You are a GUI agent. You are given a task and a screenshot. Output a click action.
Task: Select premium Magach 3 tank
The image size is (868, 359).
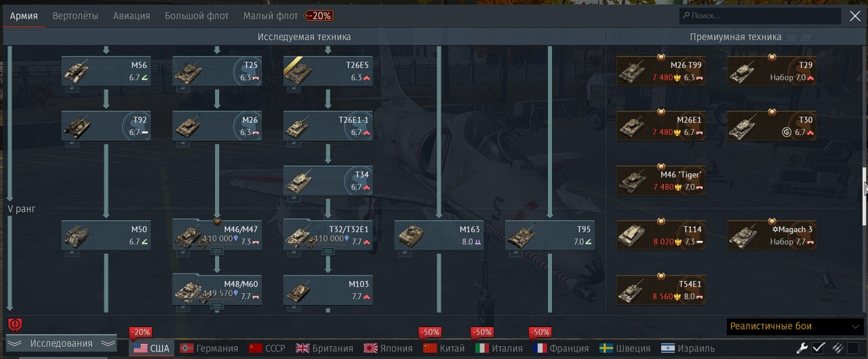tap(772, 235)
